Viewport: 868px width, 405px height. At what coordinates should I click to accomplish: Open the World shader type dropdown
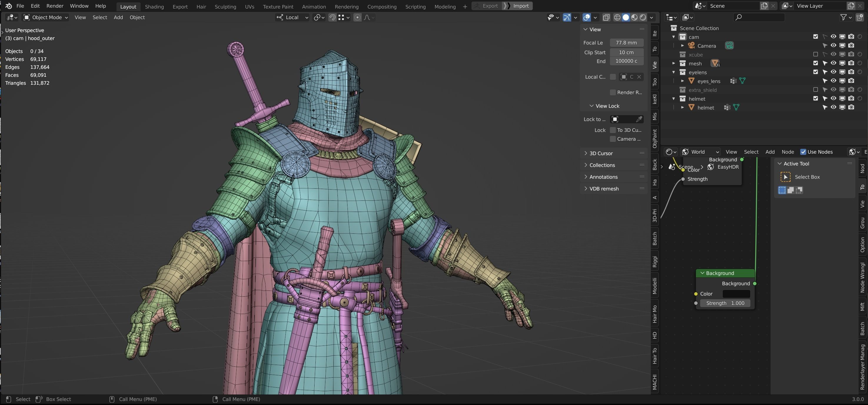point(701,152)
